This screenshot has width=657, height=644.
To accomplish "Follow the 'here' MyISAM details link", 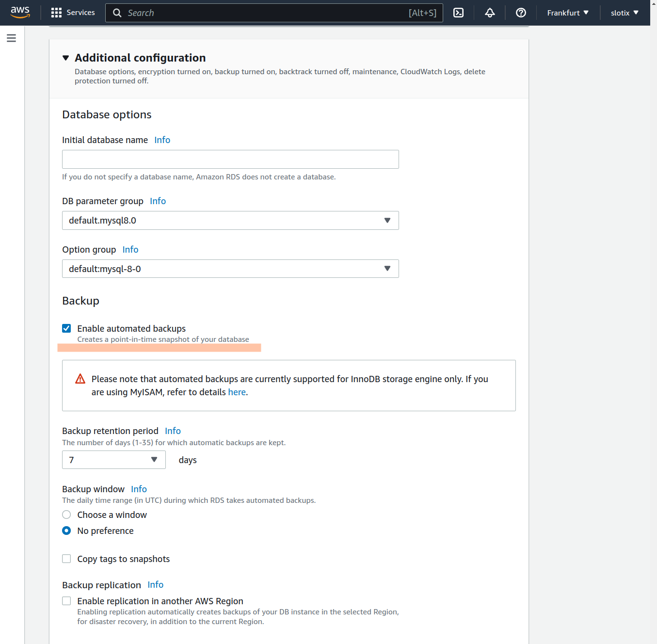I will pos(237,392).
